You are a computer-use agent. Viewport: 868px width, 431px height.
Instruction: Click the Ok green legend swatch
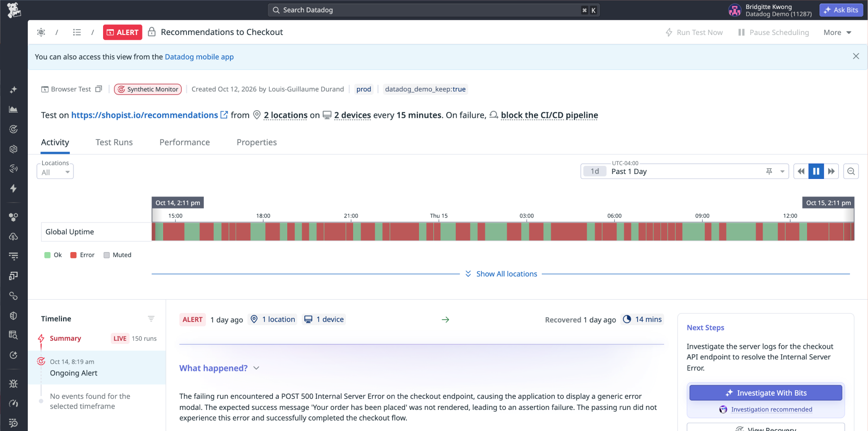point(48,255)
